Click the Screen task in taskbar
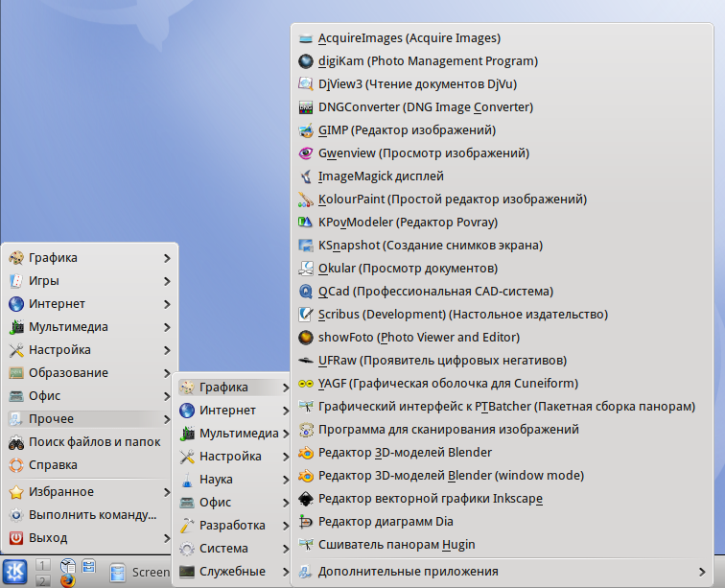The width and height of the screenshot is (725, 588). pyautogui.click(x=140, y=573)
